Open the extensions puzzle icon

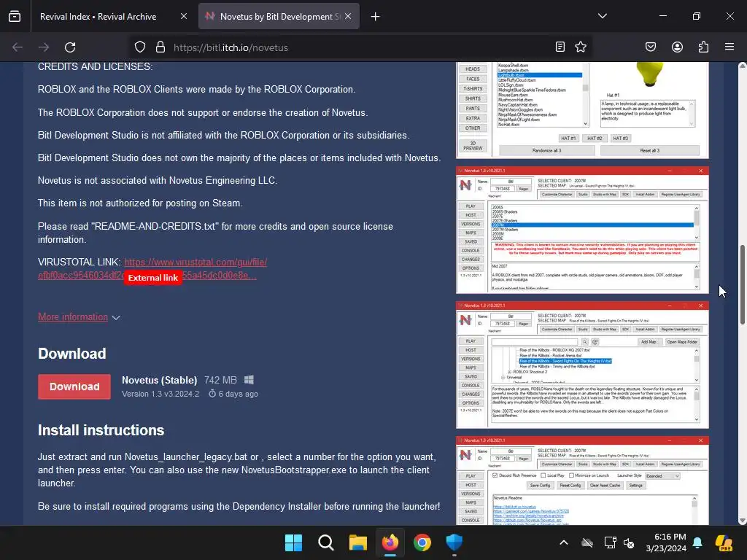704,47
